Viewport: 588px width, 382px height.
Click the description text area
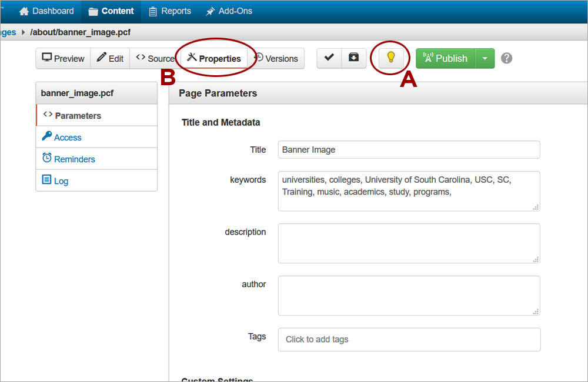click(x=409, y=243)
